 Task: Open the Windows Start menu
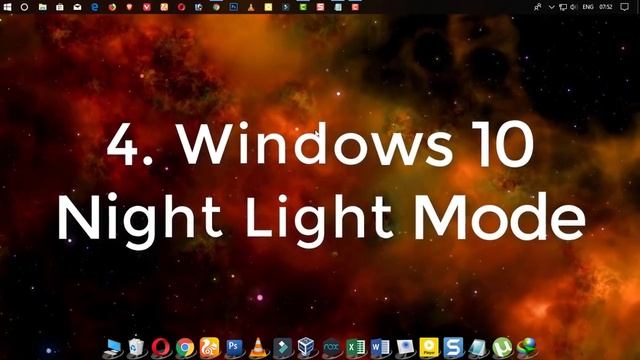tap(7, 7)
